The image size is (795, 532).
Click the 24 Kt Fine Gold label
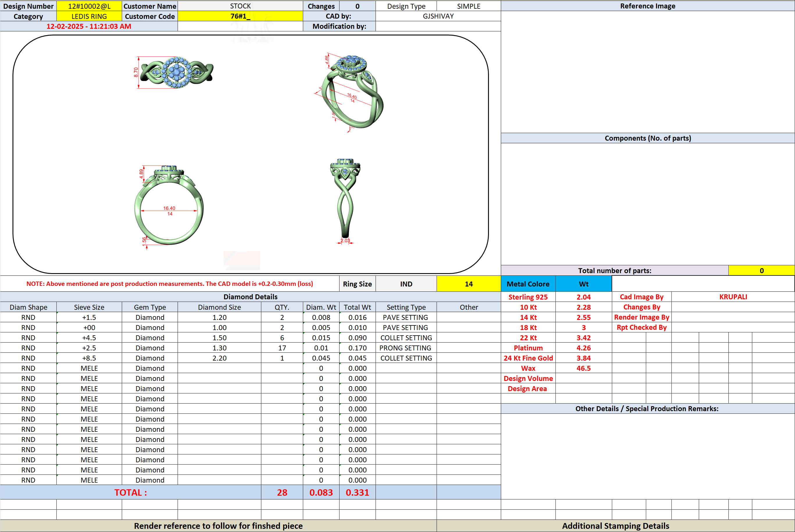click(528, 358)
